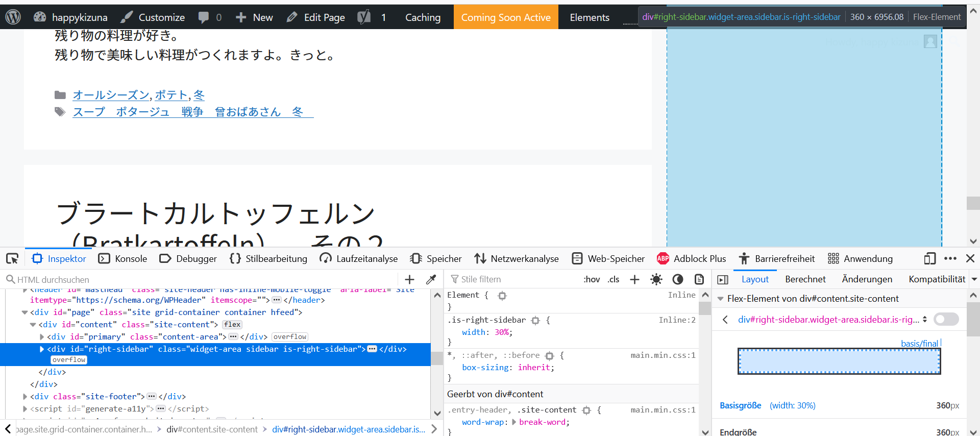The image size is (980, 436).
Task: Expand the script generate-a11y node
Action: point(25,408)
